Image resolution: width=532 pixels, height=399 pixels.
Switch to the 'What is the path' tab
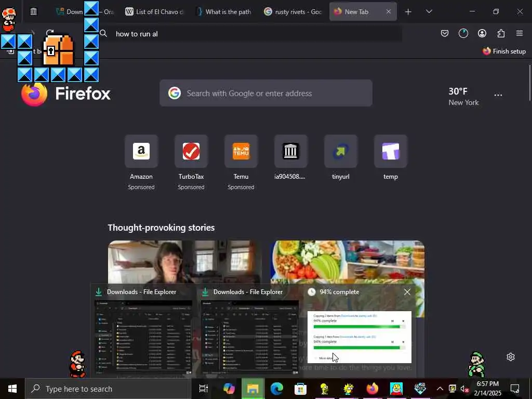[x=224, y=11]
